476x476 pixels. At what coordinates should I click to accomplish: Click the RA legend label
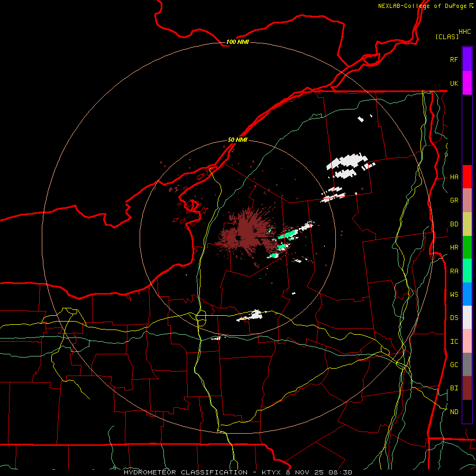tap(454, 271)
